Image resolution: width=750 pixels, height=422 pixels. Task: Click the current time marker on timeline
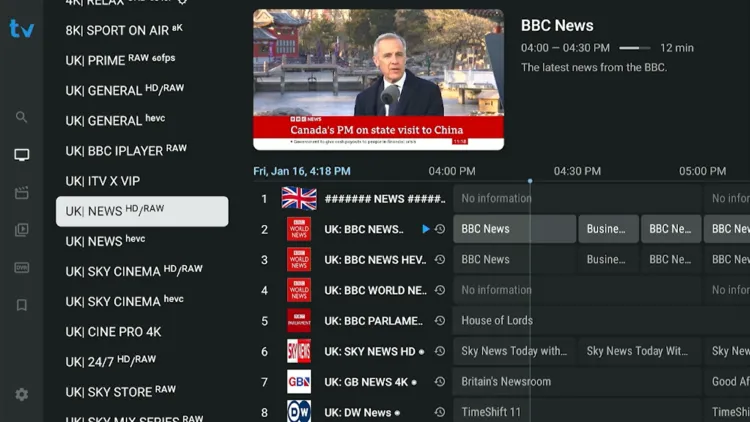point(530,181)
